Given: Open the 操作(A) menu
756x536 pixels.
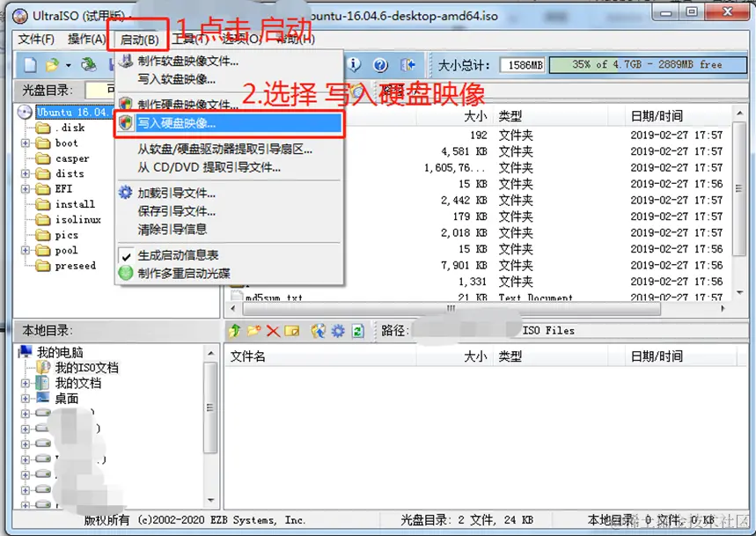Looking at the screenshot, I should click(x=87, y=39).
